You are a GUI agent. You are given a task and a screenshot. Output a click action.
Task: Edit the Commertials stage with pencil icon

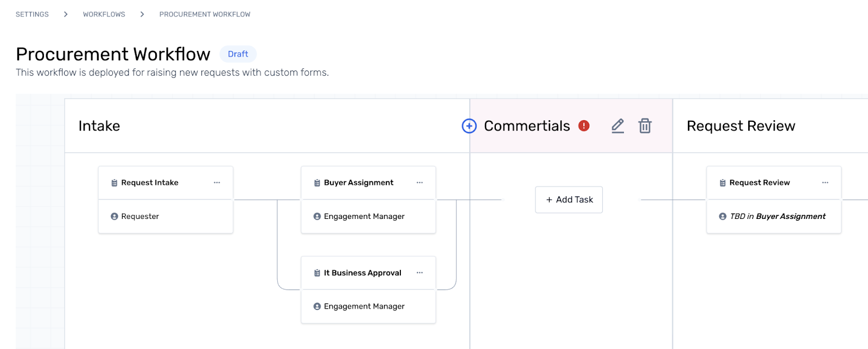tap(617, 126)
